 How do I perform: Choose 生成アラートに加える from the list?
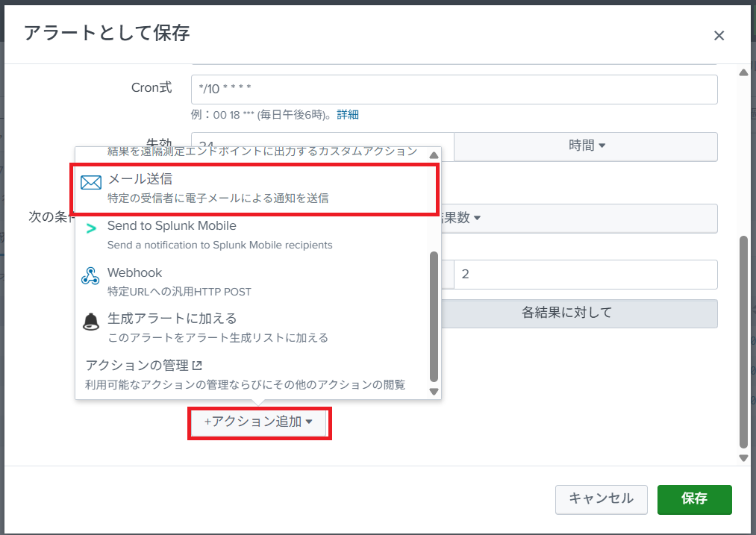[x=216, y=328]
